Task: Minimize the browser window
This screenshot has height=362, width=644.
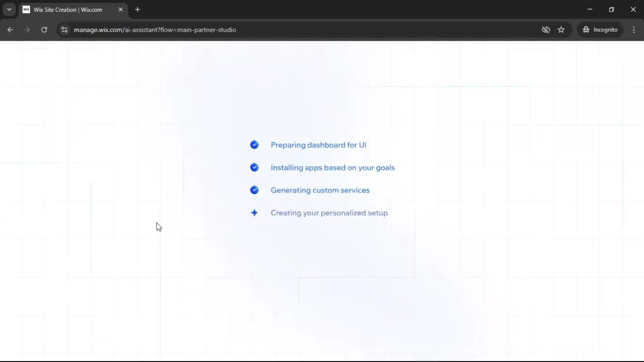Action: (x=590, y=9)
